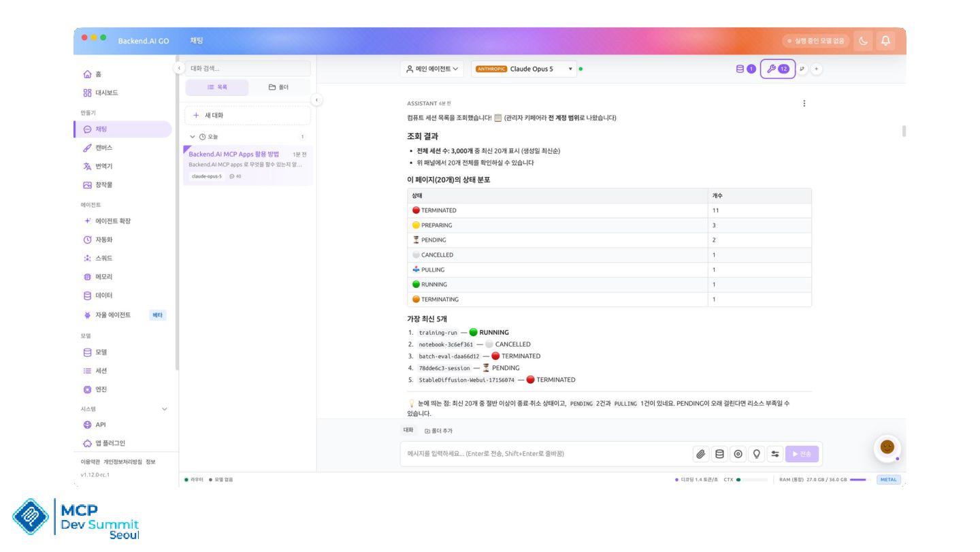This screenshot has width=980, height=552.
Task: Open 앱 플러그인 (App Plugins)
Action: (x=104, y=443)
